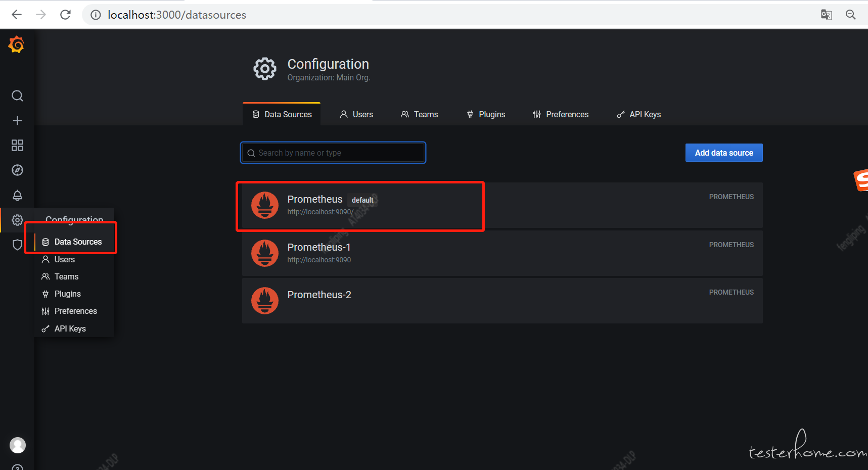Viewport: 868px width, 470px height.
Task: Switch to the Preferences tab
Action: click(561, 114)
